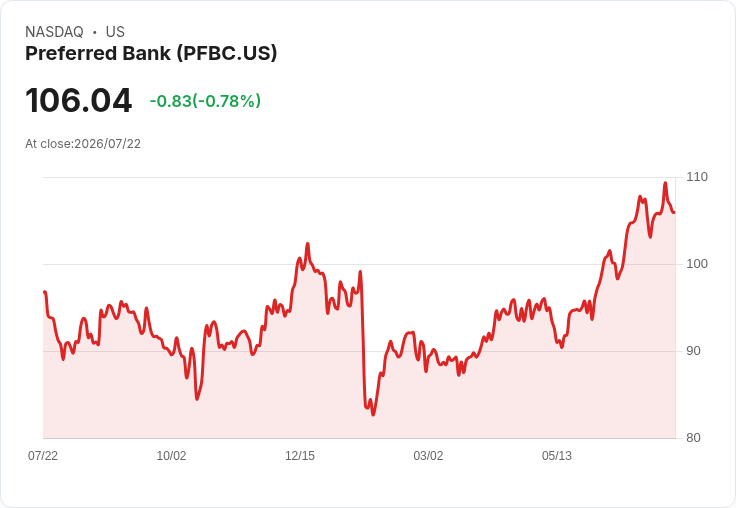
Task: Click the chart's lowest trough below 85
Action: pyautogui.click(x=373, y=415)
